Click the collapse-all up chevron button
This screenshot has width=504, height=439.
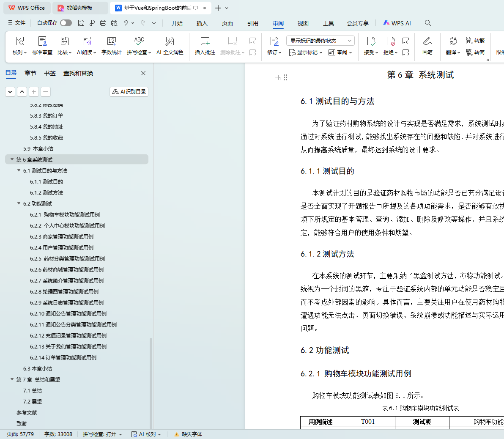pos(22,92)
